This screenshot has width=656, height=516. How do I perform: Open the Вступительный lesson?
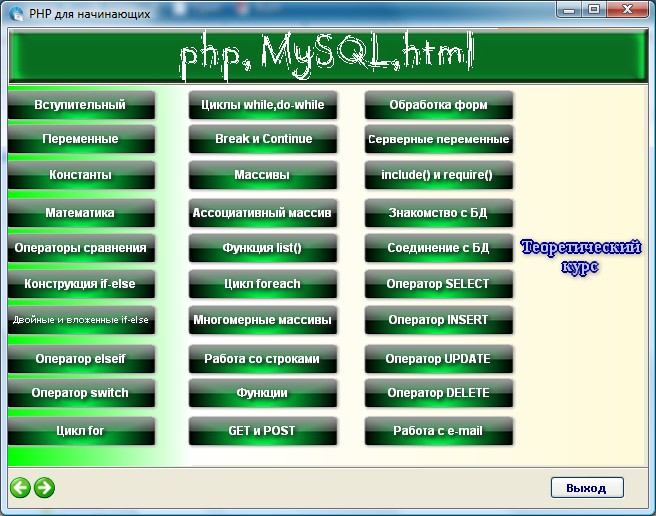(x=80, y=105)
